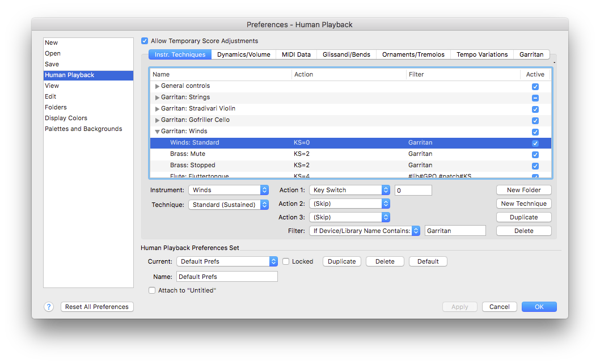Click the Filter column header

463,75
